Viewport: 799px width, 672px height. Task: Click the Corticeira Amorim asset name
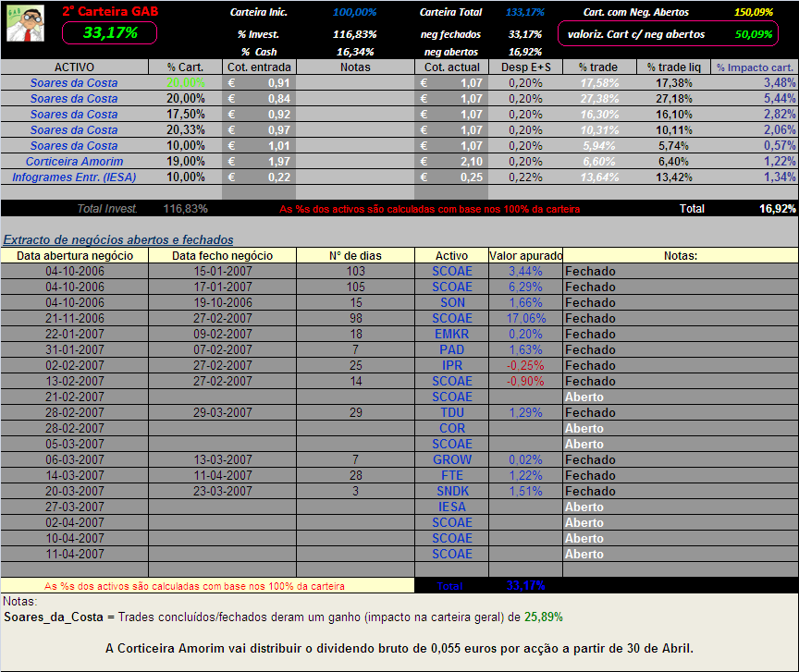pos(74,162)
